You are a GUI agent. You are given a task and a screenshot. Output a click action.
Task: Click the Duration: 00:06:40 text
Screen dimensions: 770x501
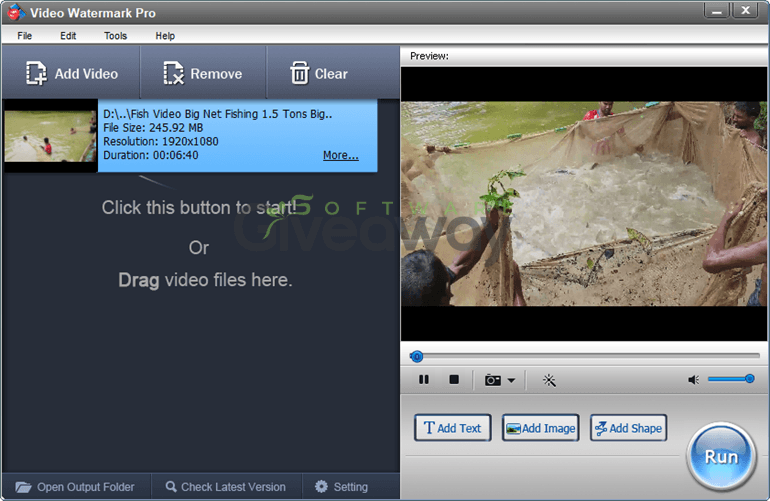(x=150, y=155)
